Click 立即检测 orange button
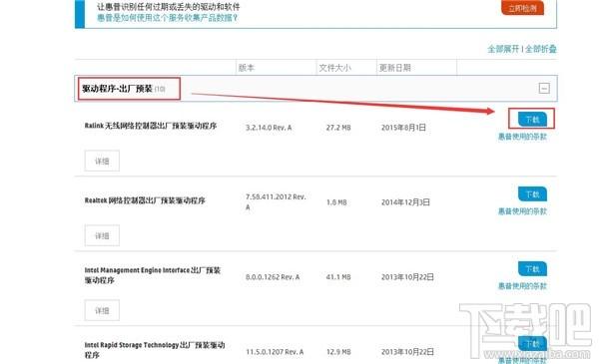Image resolution: width=599 pixels, height=364 pixels. click(522, 8)
